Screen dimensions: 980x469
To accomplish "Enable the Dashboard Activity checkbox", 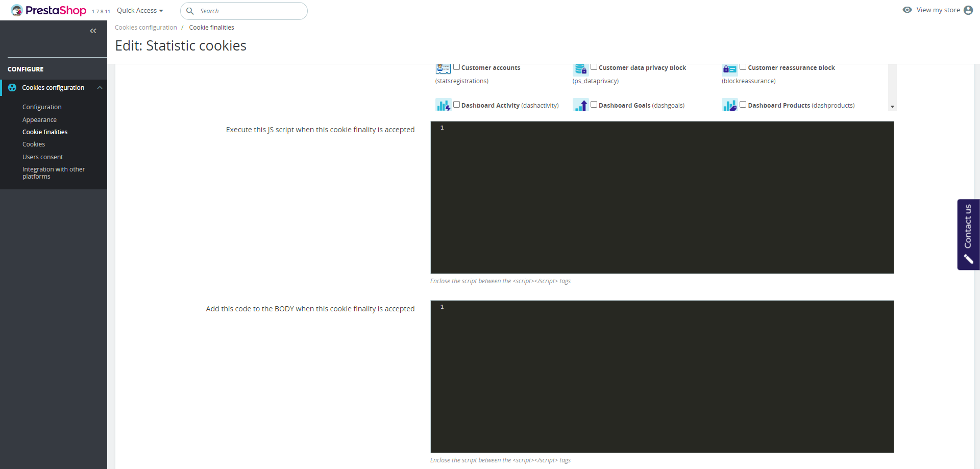I will (457, 105).
